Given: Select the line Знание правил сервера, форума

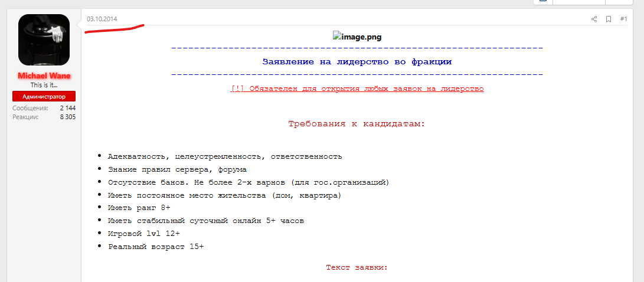Looking at the screenshot, I should pos(178,169).
